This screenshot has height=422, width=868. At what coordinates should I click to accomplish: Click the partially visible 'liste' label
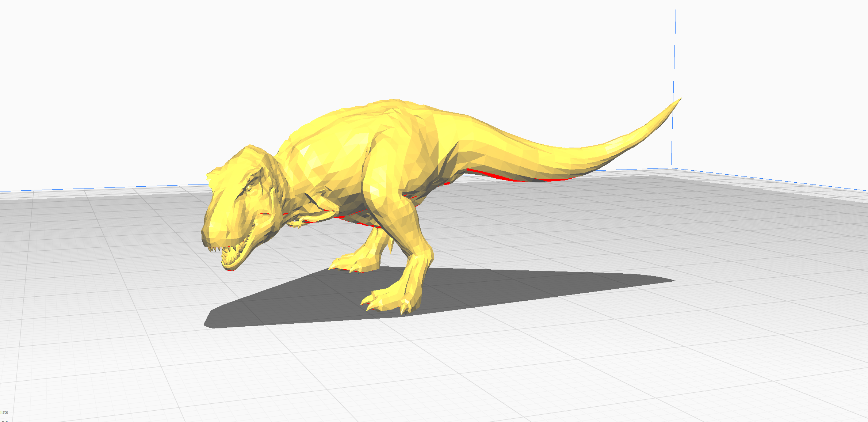(4, 412)
